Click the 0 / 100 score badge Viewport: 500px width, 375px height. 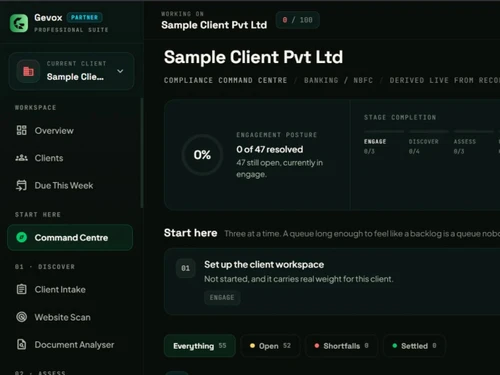click(x=298, y=20)
